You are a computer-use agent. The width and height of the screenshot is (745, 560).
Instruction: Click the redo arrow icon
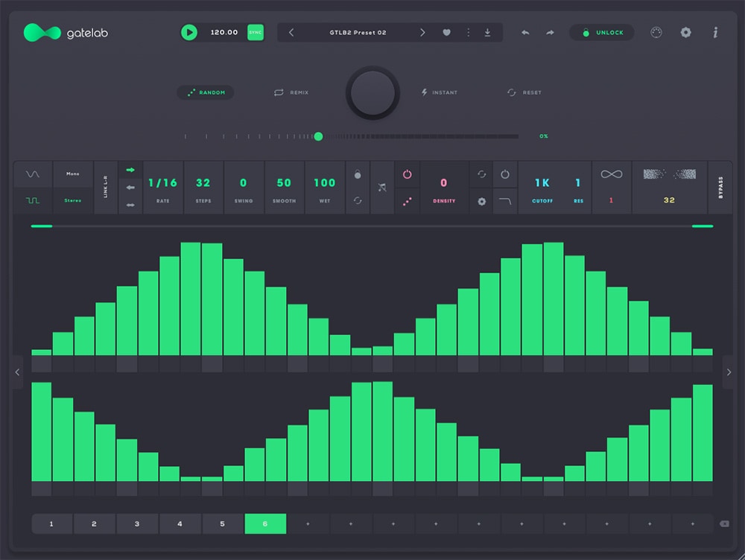(550, 33)
